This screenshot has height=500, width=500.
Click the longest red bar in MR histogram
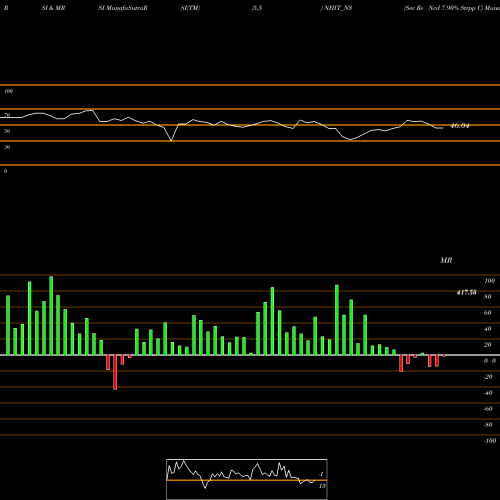[115, 372]
